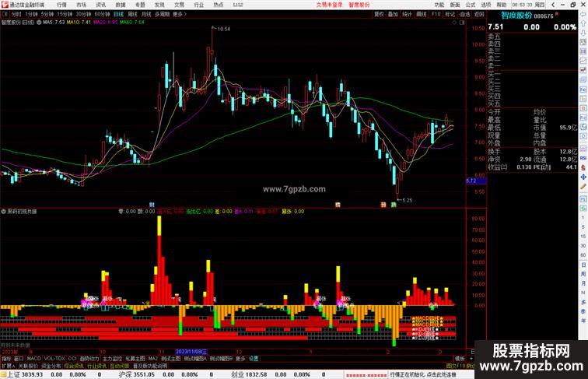Select the 主力监控 indicator tab
Viewport: 588px width, 379px height.
point(112,359)
